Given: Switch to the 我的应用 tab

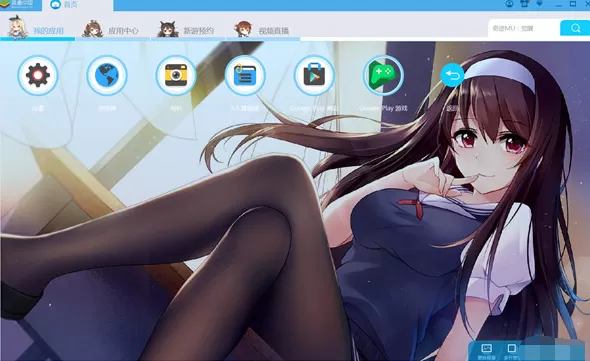Looking at the screenshot, I should pyautogui.click(x=38, y=28).
